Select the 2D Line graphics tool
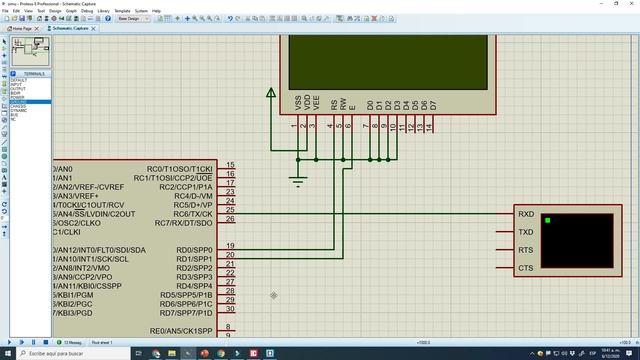 coord(4,142)
